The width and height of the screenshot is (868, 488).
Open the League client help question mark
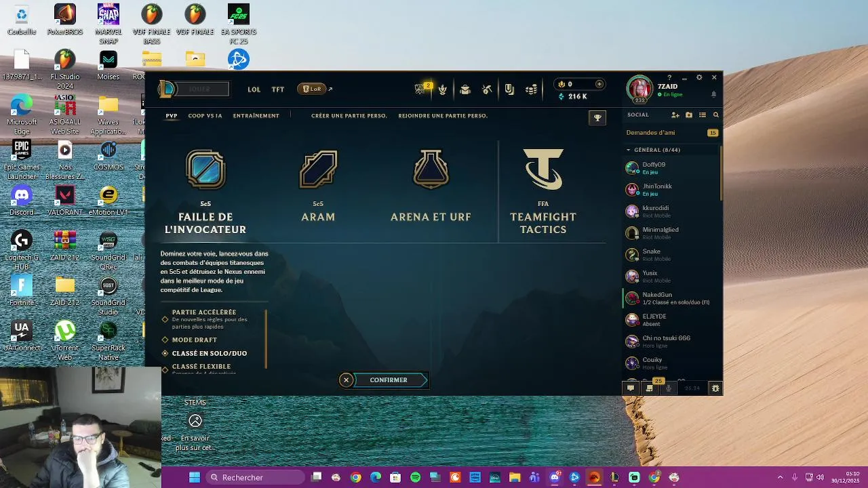pos(669,77)
